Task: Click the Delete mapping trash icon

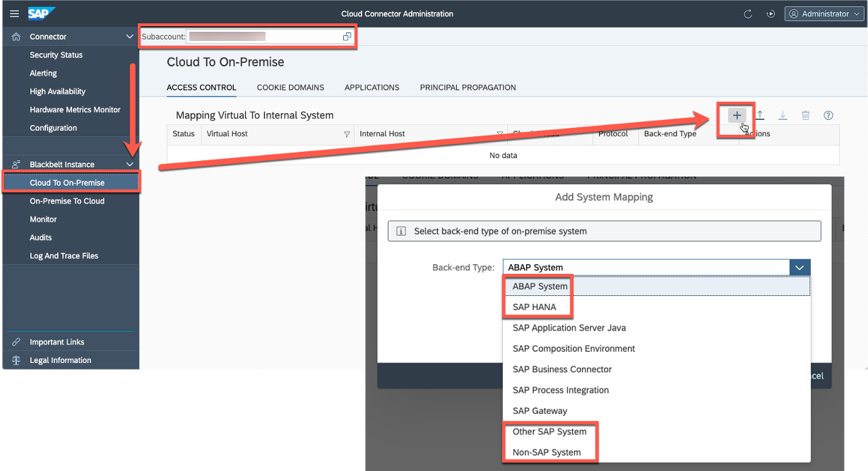Action: coord(805,114)
